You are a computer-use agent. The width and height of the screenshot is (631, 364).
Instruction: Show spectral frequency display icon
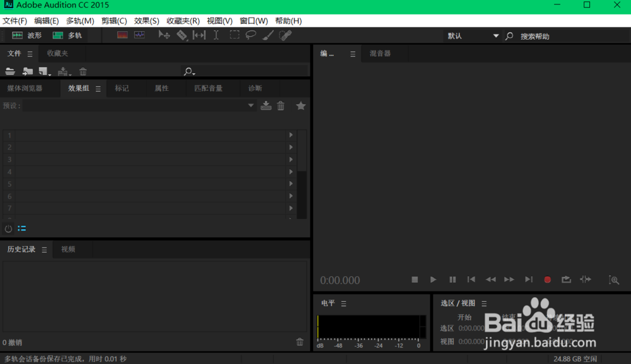tap(122, 35)
